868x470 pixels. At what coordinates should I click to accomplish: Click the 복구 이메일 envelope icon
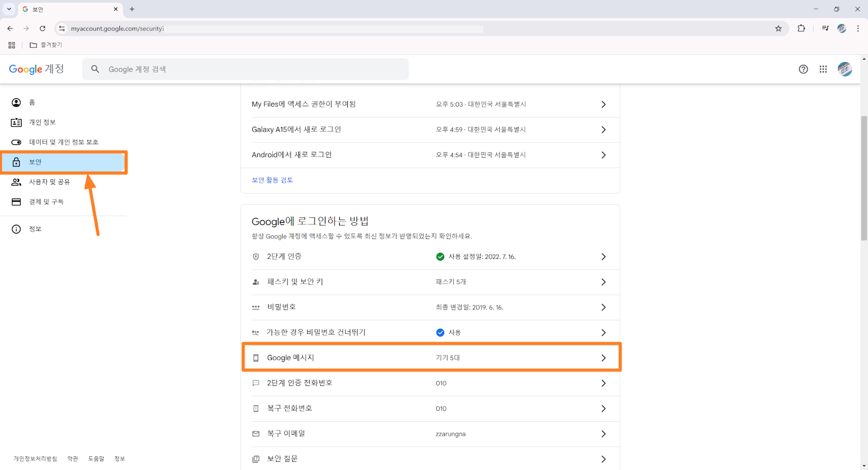[x=256, y=434]
